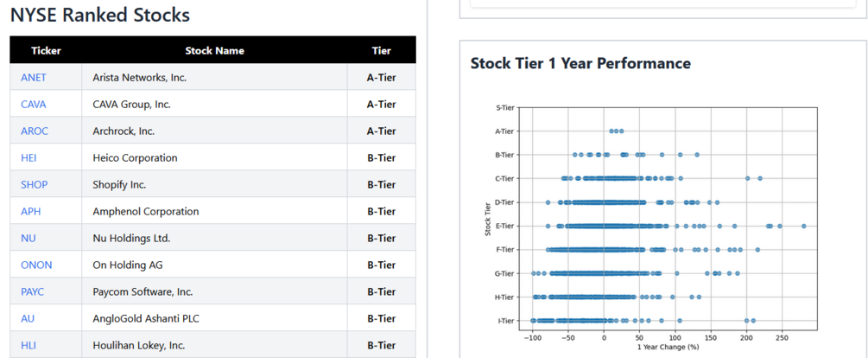Open the AROC ticker link
Screen dimensions: 868x358
(35, 131)
